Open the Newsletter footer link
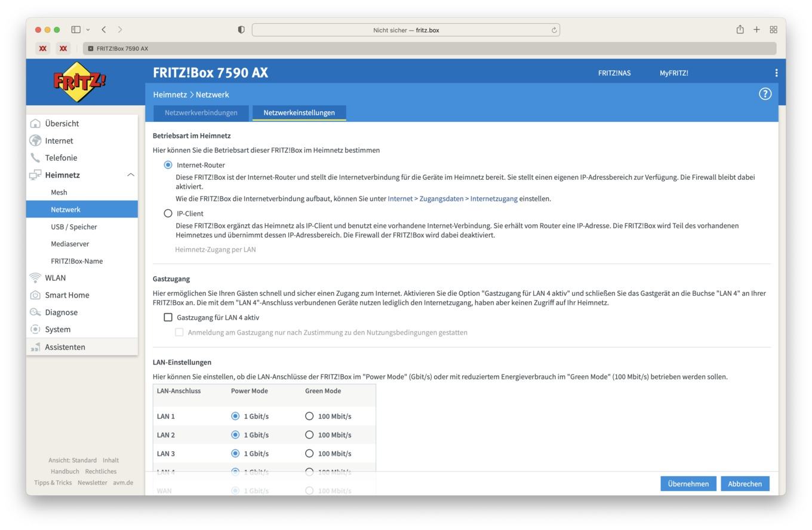812x530 pixels. pyautogui.click(x=93, y=483)
